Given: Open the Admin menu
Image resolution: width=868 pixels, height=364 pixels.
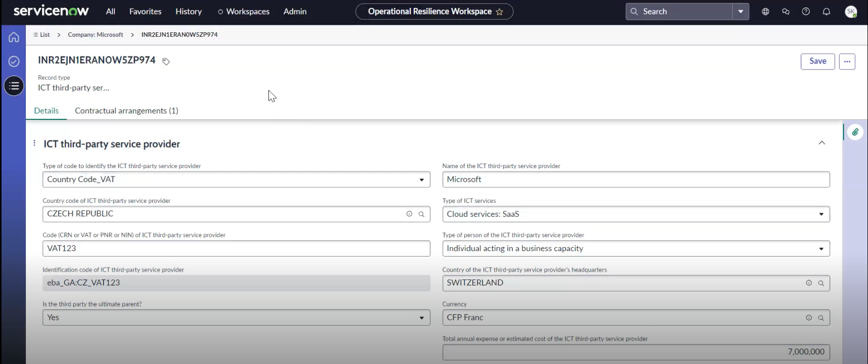Looking at the screenshot, I should click(x=295, y=11).
